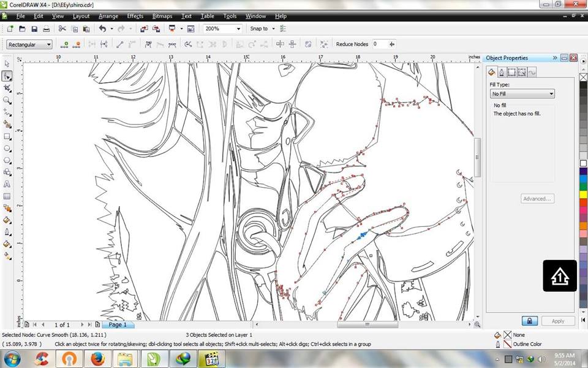
Task: Click the Add nodes icon
Action: pos(64,44)
